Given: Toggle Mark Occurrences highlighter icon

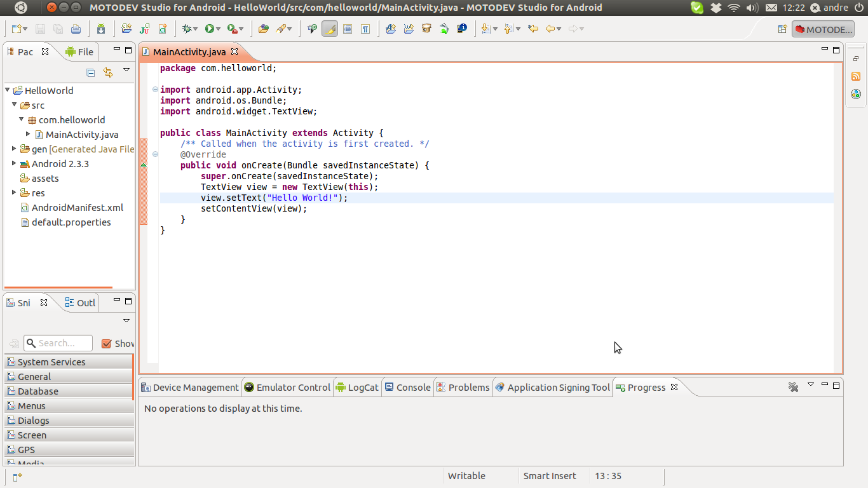Looking at the screenshot, I should click(330, 29).
